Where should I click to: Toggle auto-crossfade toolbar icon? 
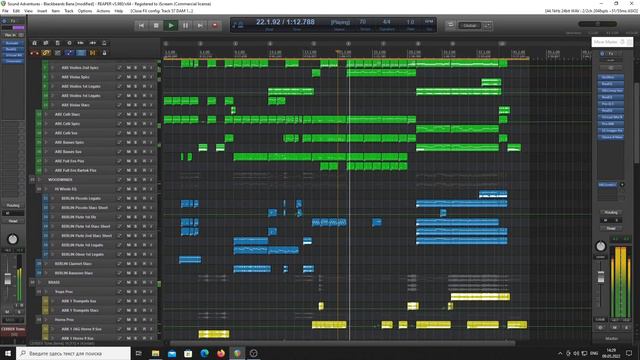click(x=34, y=53)
